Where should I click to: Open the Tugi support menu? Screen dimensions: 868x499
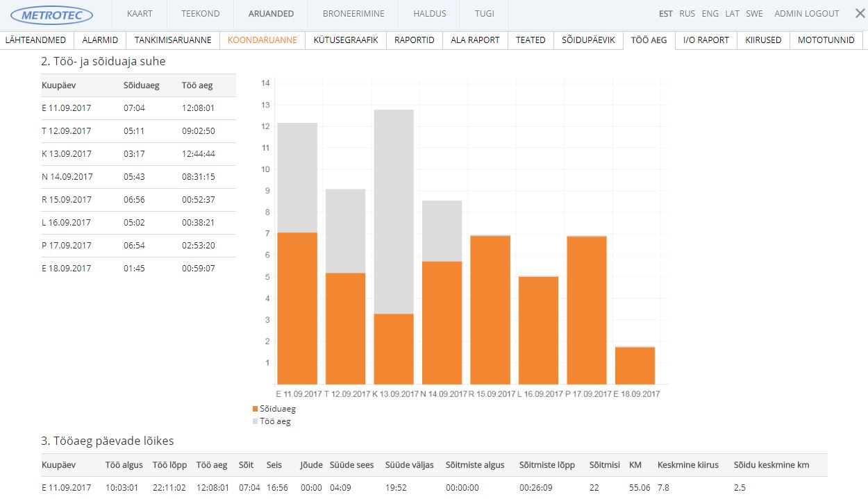click(485, 14)
